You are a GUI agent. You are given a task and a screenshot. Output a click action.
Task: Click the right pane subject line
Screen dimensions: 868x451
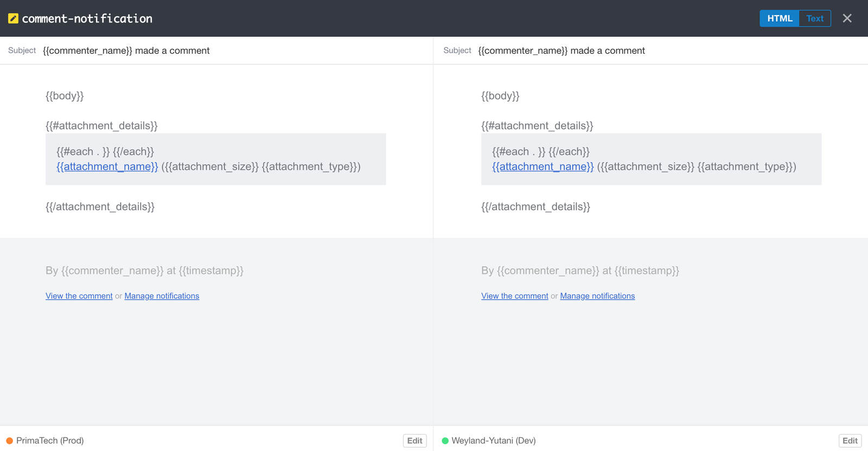click(x=561, y=50)
